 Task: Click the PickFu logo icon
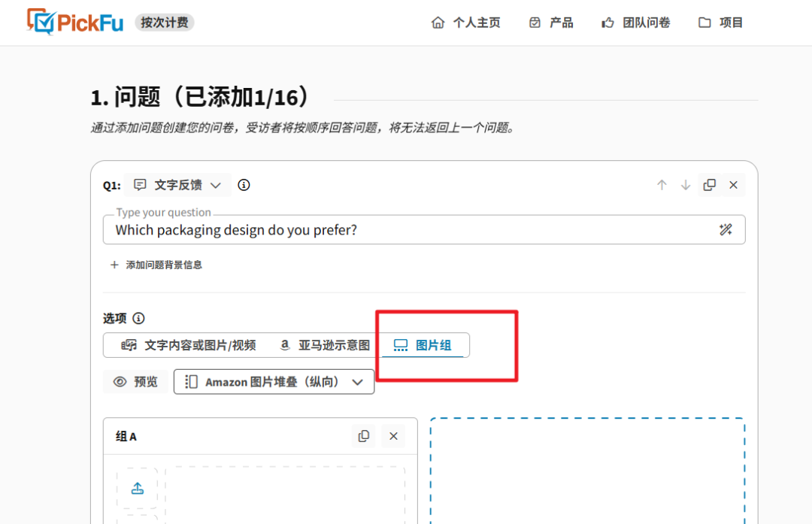[38, 22]
